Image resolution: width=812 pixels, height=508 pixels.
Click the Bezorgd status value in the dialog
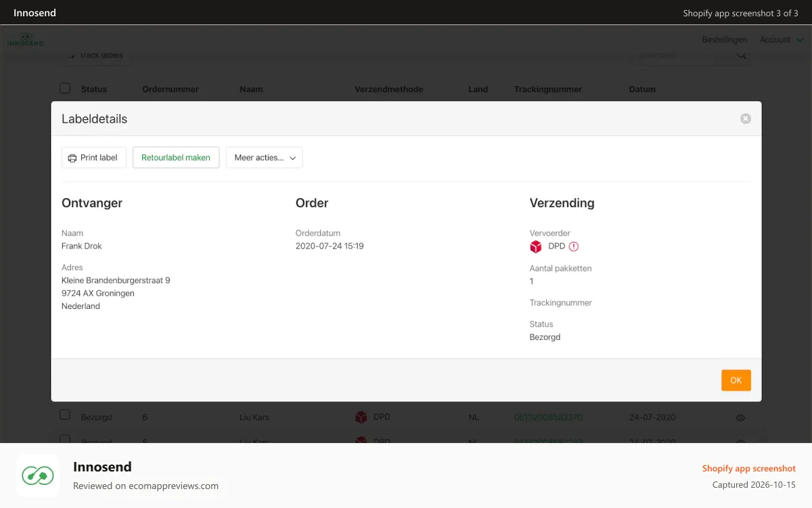click(x=545, y=337)
